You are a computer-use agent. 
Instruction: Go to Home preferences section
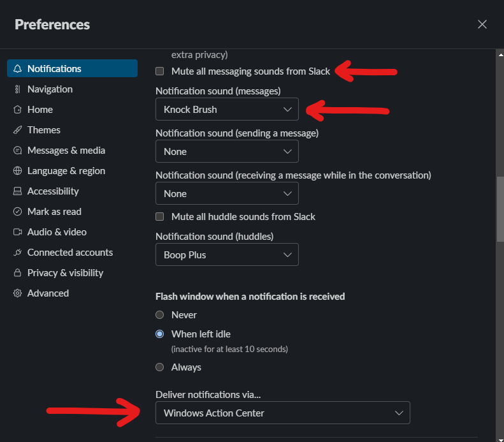(73, 110)
